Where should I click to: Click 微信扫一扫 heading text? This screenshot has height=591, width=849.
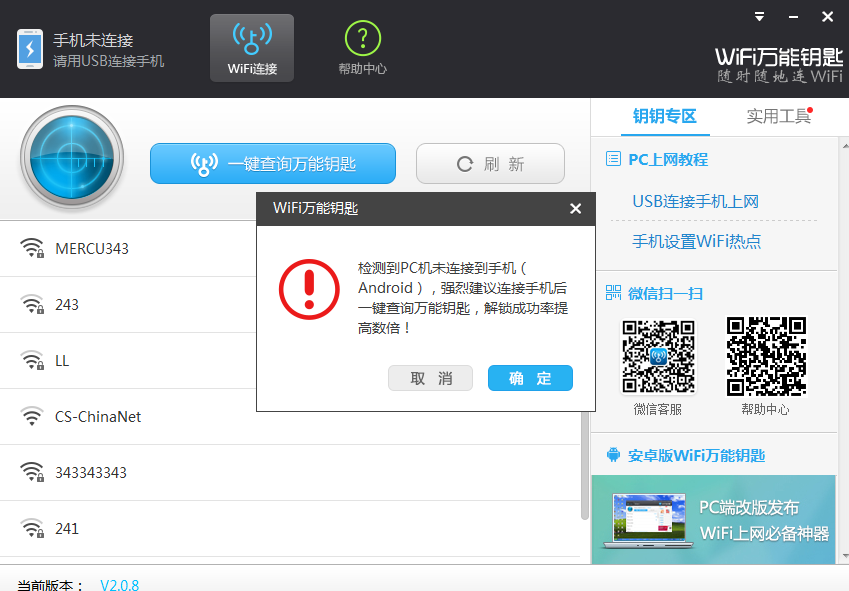point(665,294)
